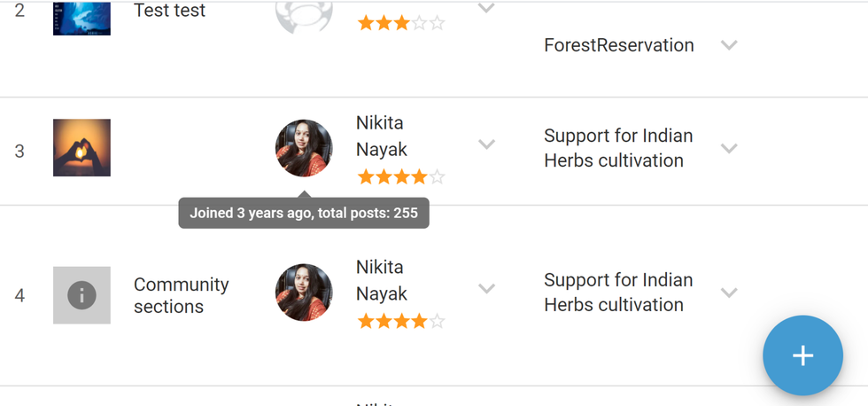
Task: Click the blue plus floating action button
Action: pyautogui.click(x=802, y=355)
